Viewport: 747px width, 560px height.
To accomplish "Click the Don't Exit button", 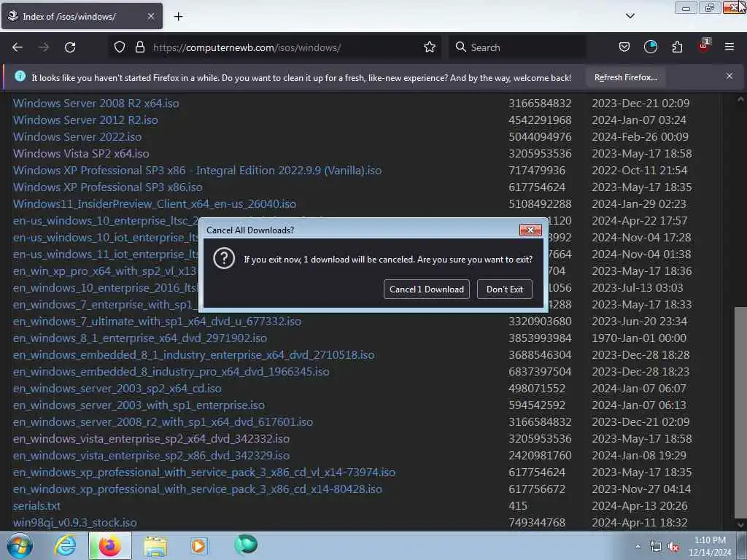I will (x=505, y=289).
